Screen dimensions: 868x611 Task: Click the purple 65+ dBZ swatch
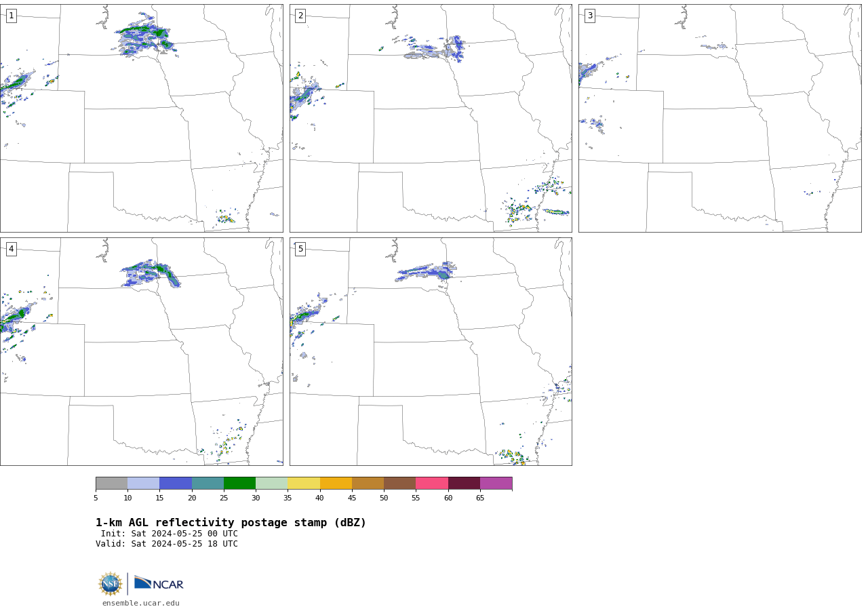[x=496, y=483]
